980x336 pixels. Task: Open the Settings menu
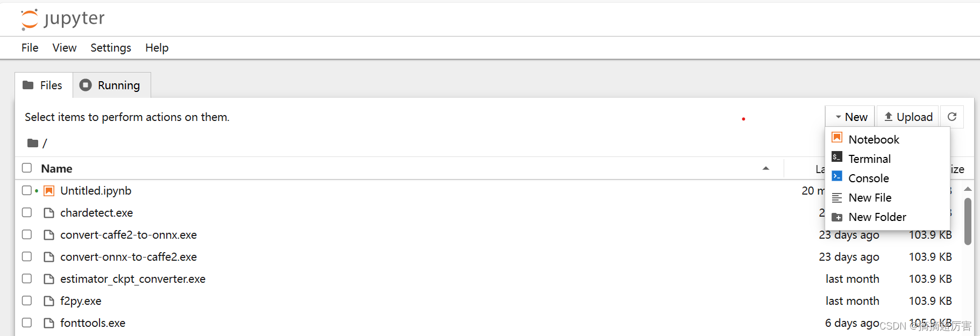110,48
